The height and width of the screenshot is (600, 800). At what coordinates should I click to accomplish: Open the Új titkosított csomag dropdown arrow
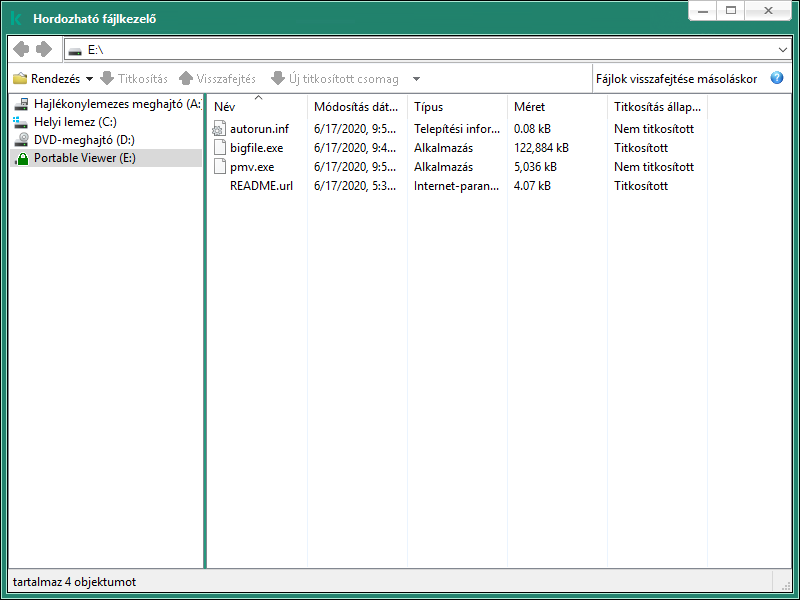point(416,79)
